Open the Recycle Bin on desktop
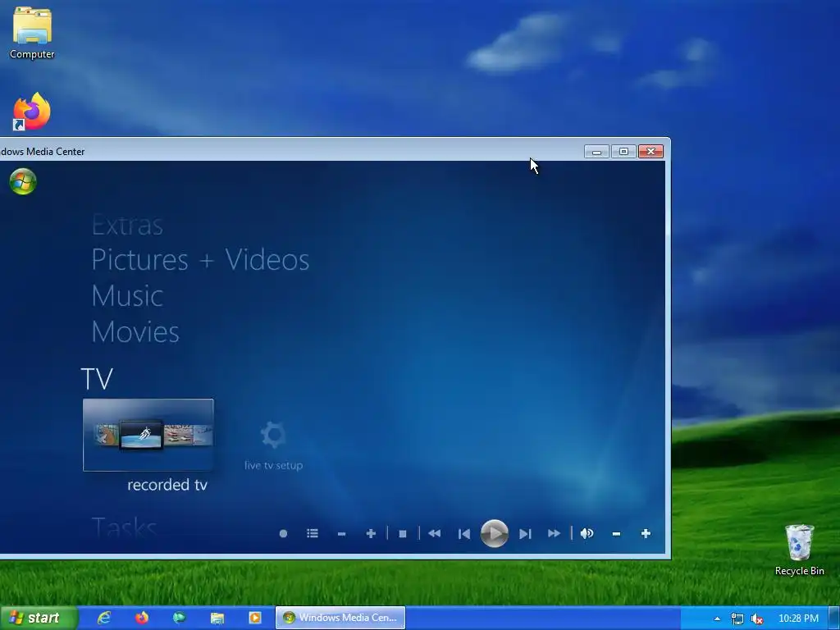The height and width of the screenshot is (630, 840). pyautogui.click(x=799, y=550)
